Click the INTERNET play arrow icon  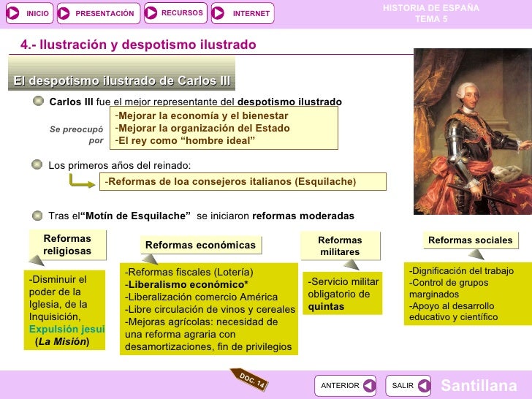coord(218,13)
